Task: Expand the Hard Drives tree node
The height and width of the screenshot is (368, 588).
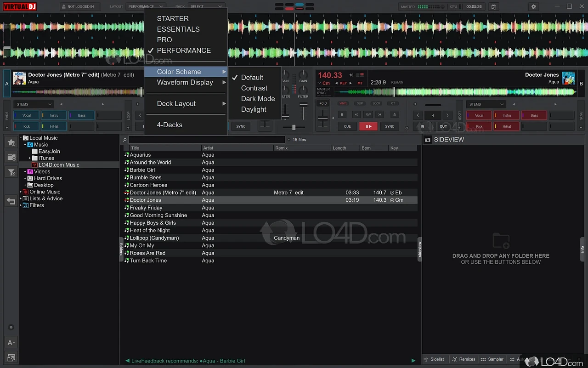Action: pos(25,178)
